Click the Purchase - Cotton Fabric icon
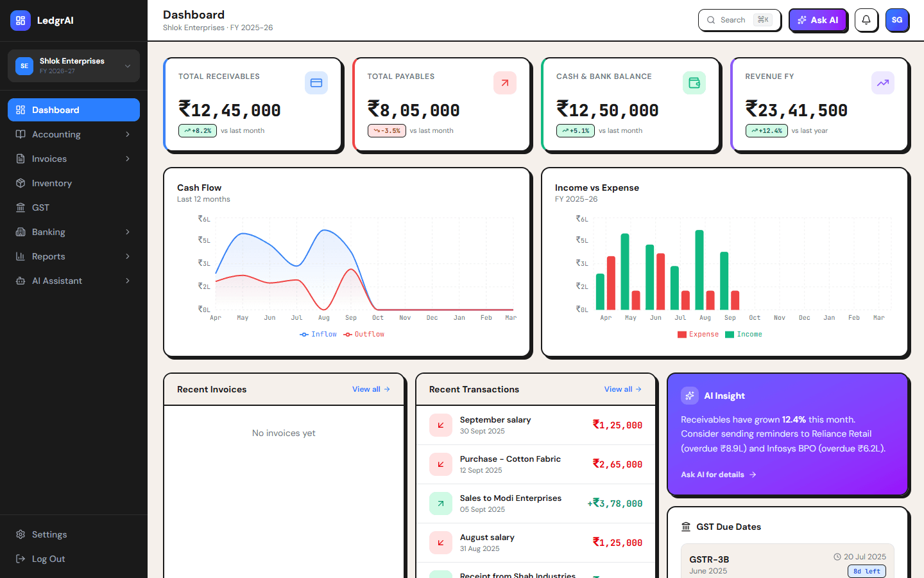This screenshot has height=578, width=924. [x=441, y=464]
